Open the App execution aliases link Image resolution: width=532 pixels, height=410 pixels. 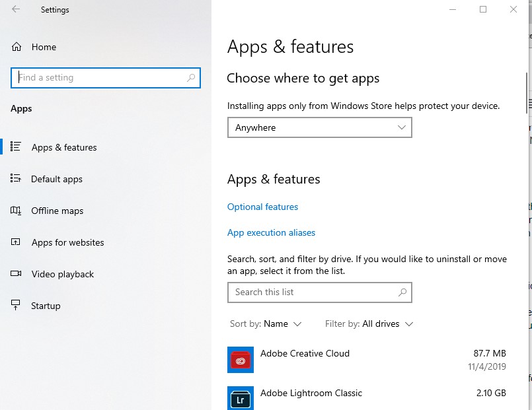(x=271, y=233)
